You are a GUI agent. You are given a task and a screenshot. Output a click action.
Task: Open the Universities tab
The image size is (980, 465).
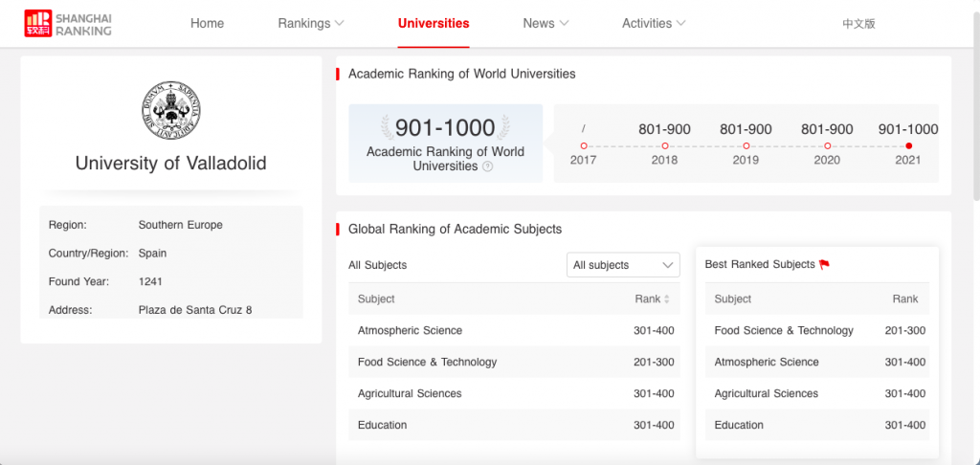[x=434, y=23]
